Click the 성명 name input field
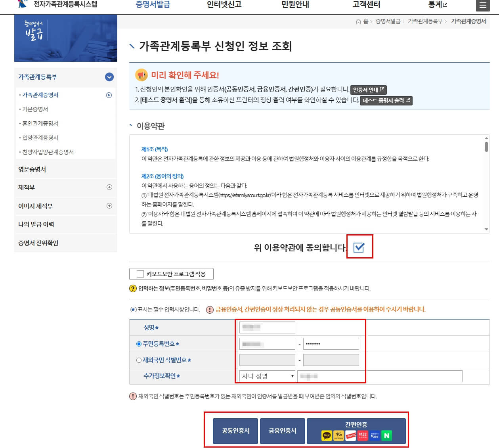Screen dimensions: 499x448 coord(268,327)
